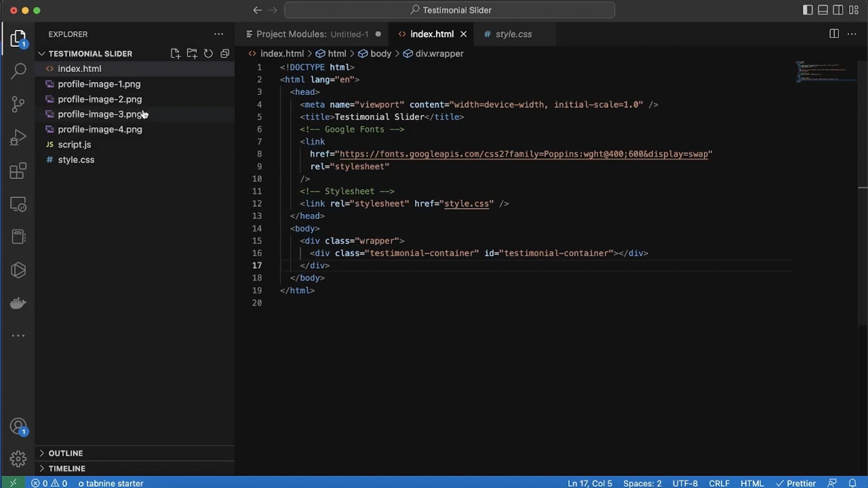Expand the TIMELINE section
This screenshot has width=868, height=488.
[67, 468]
